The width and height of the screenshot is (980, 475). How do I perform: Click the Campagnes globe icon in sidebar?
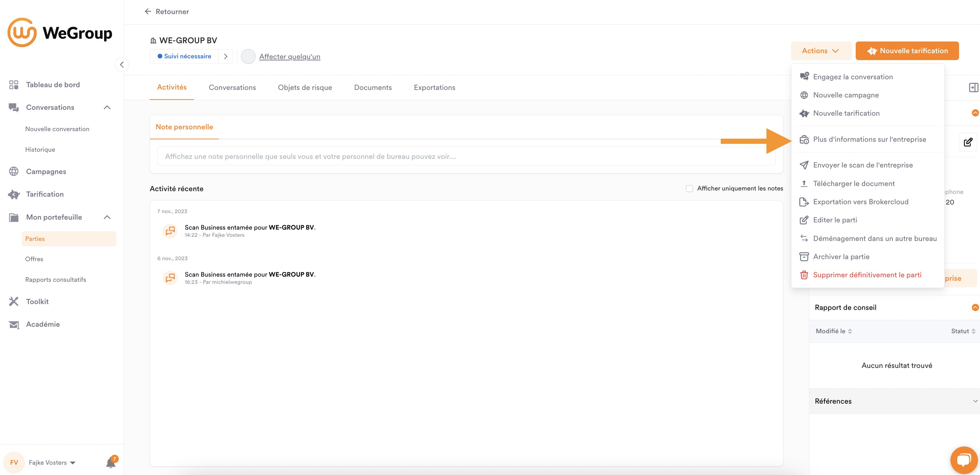tap(14, 172)
